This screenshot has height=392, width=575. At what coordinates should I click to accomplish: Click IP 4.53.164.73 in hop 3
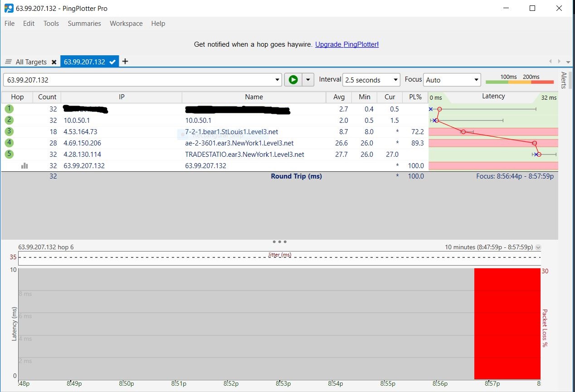pyautogui.click(x=80, y=132)
